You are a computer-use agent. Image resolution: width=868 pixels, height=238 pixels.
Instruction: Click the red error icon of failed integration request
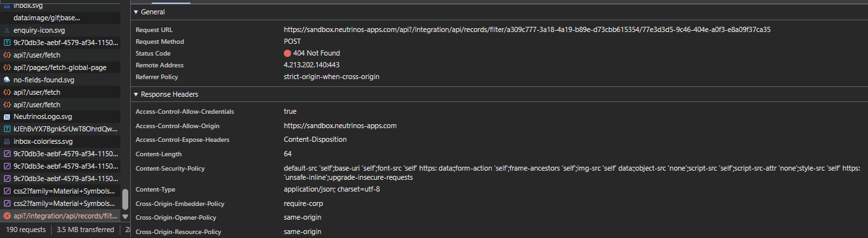[7, 216]
